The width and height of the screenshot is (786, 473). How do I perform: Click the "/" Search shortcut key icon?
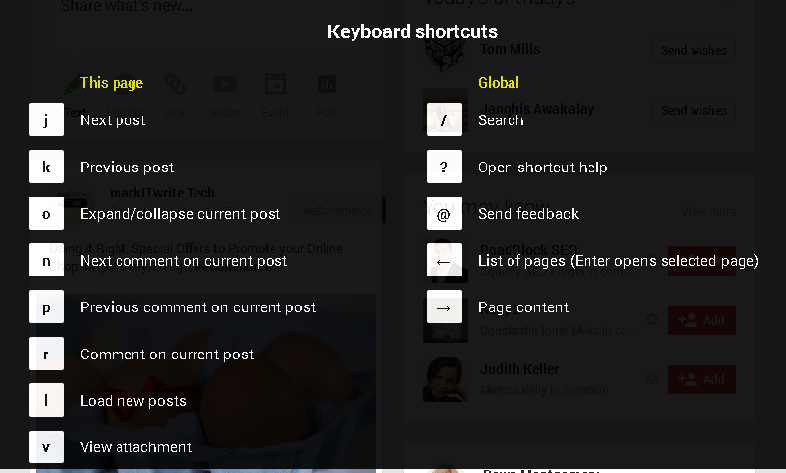[x=444, y=120]
